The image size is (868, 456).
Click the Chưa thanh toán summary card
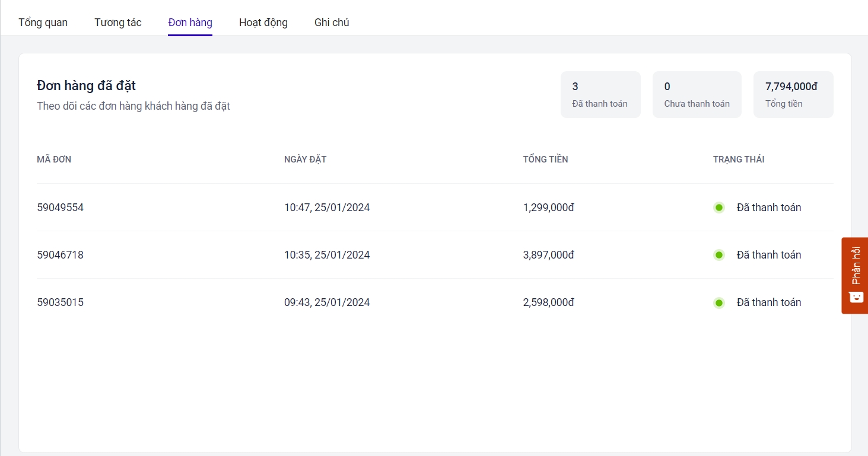[697, 95]
